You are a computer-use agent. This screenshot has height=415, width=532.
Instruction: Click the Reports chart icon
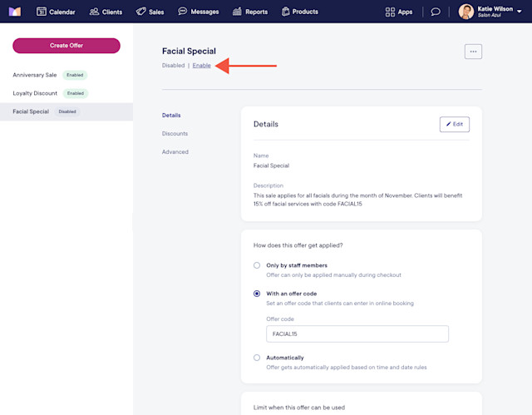tap(237, 12)
